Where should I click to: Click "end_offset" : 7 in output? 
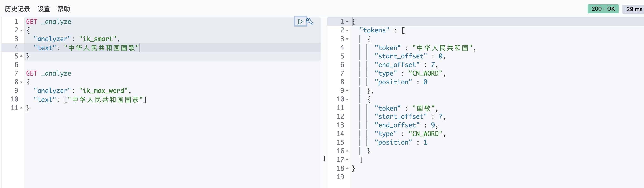coord(405,65)
